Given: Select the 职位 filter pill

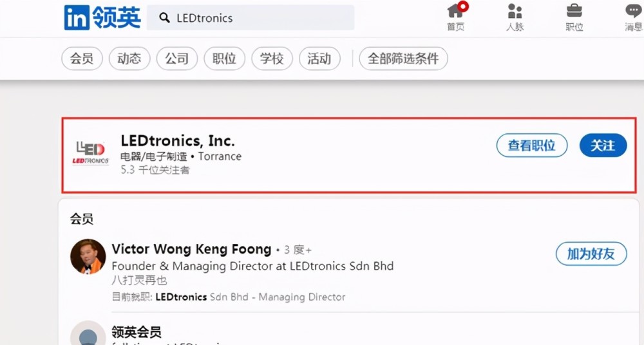Looking at the screenshot, I should coord(224,59).
